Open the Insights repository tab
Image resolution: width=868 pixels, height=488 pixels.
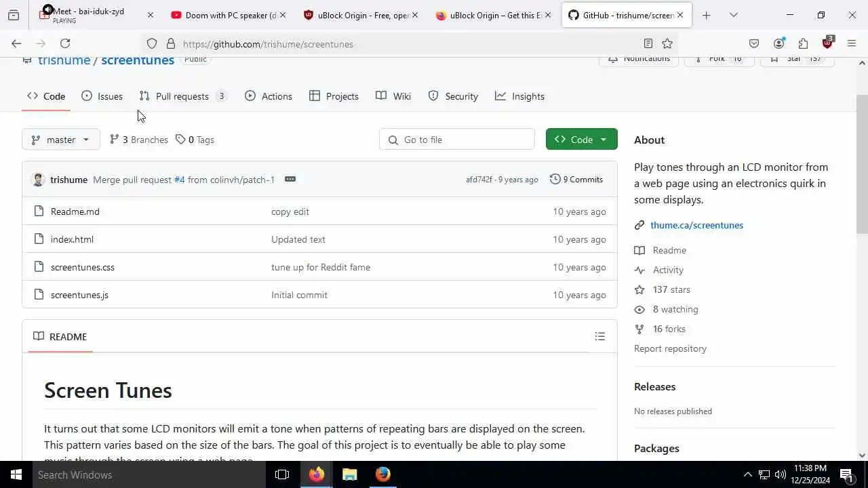(x=519, y=96)
